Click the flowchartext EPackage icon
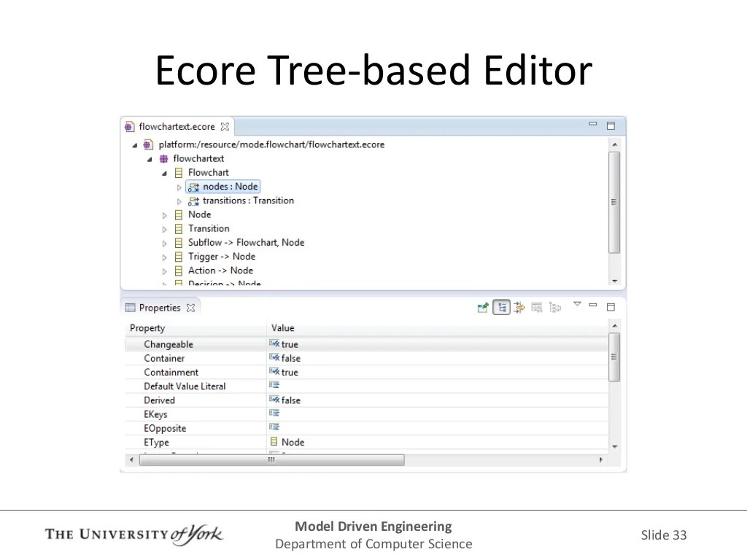 [x=165, y=158]
